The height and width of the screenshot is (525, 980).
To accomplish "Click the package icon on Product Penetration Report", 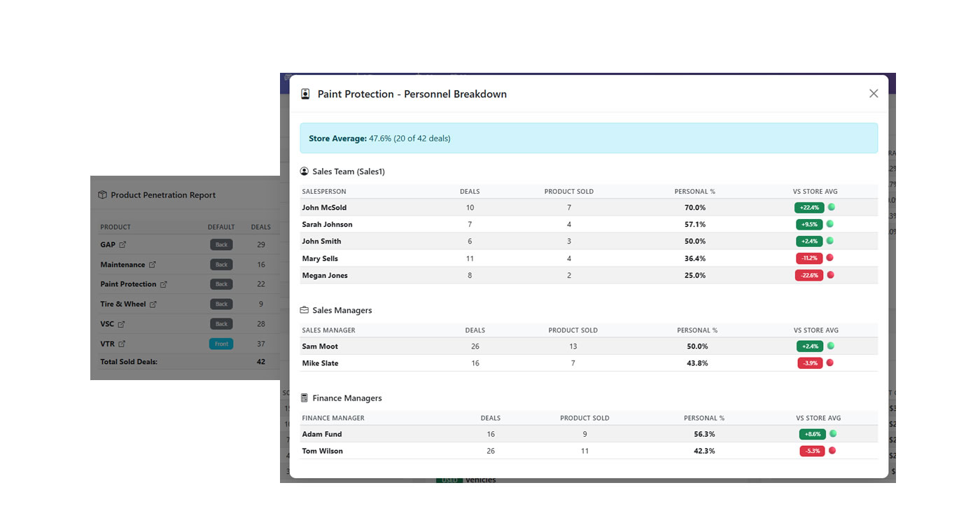I will 102,194.
